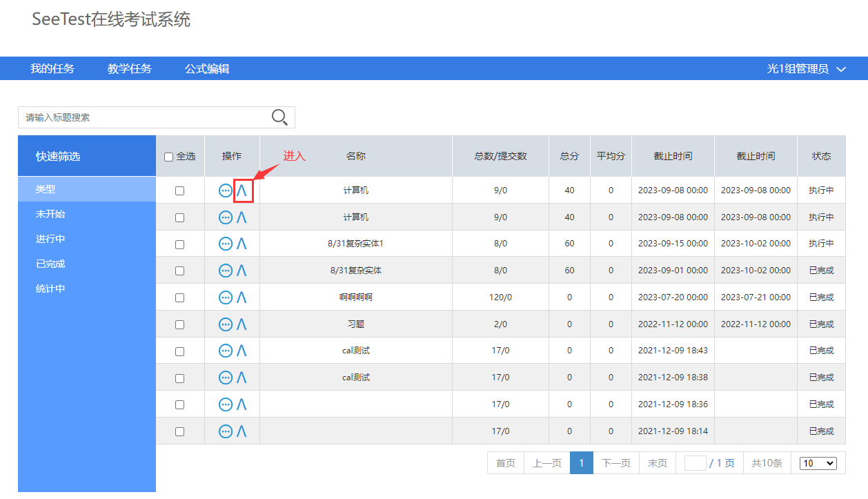Select page 1 in pagination
Viewport: 868px width, 499px height.
(582, 463)
